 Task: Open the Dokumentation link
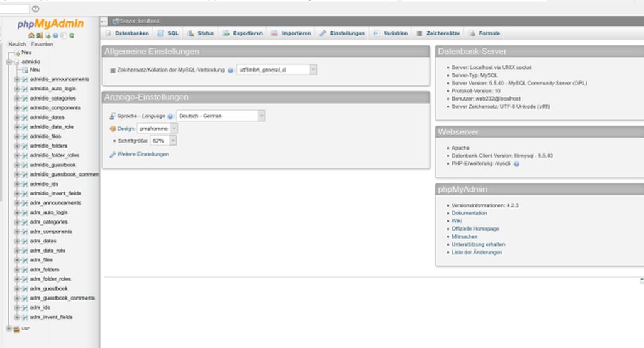click(x=469, y=214)
